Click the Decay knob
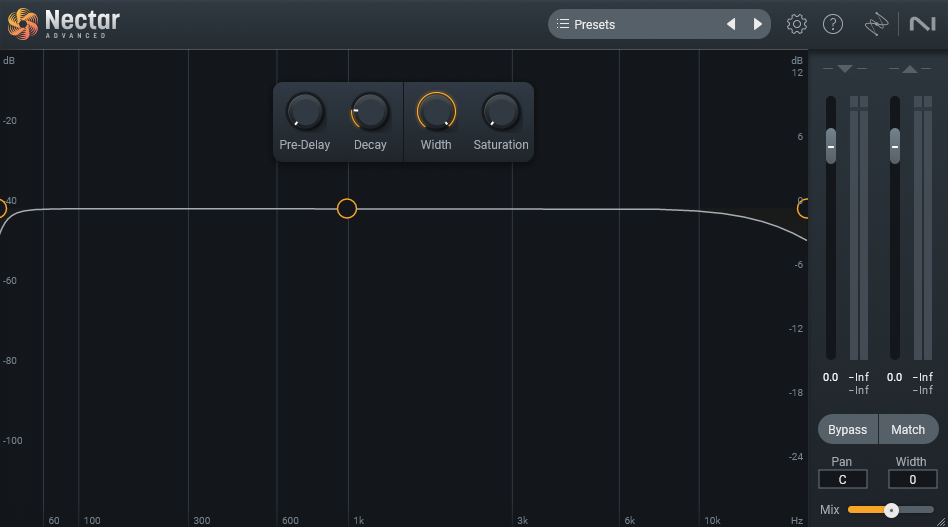This screenshot has width=948, height=527. click(x=369, y=112)
